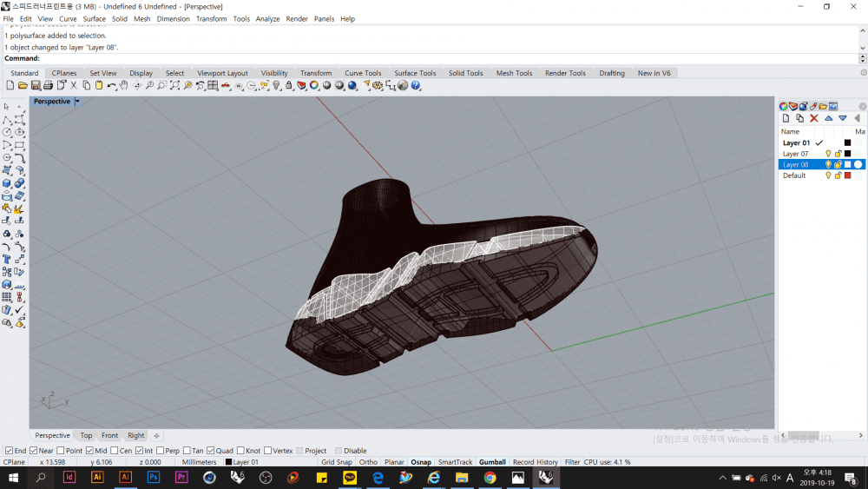Image resolution: width=868 pixels, height=489 pixels.
Task: Click red color swatch of Default layer
Action: click(847, 175)
